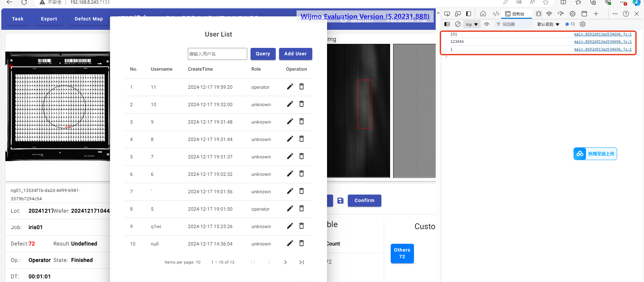Screen dimensions: 644x282
Task: Open console settings gear
Action: click(x=583, y=24)
